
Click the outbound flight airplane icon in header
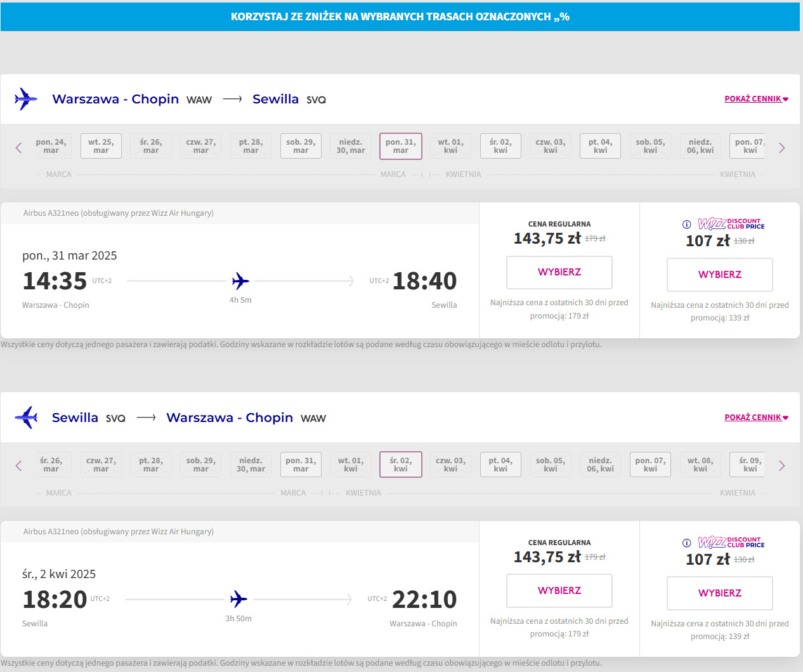pos(25,99)
